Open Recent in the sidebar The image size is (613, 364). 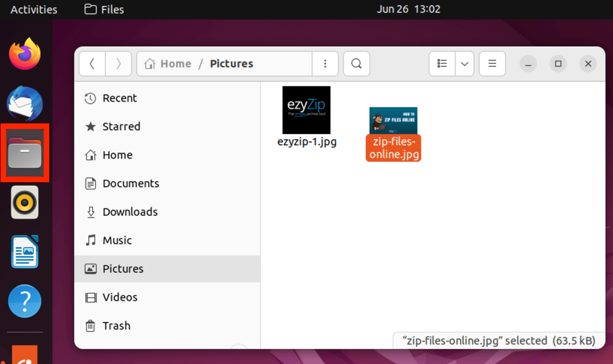coord(120,98)
